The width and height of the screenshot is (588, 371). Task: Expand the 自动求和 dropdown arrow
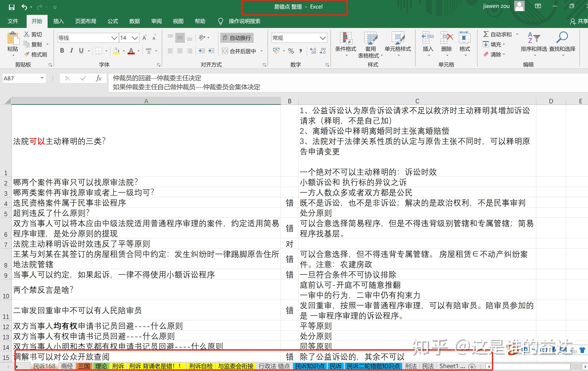pos(517,35)
